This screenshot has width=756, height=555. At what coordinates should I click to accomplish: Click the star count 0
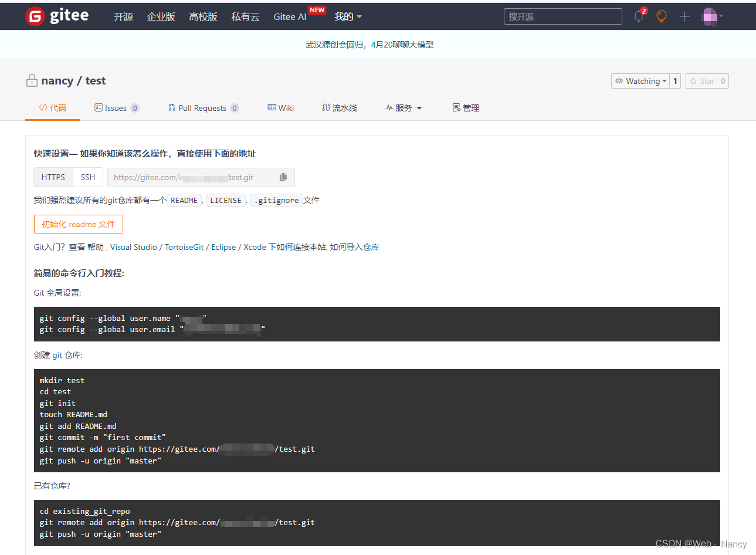(x=723, y=81)
